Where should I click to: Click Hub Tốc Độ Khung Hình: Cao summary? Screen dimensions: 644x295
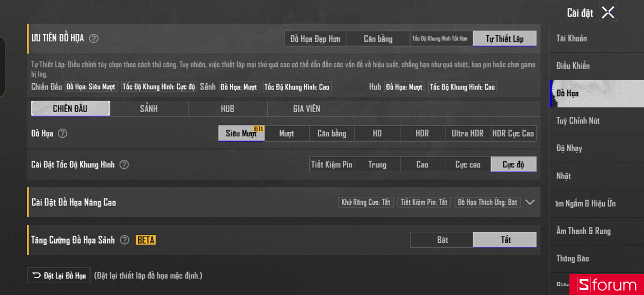463,87
